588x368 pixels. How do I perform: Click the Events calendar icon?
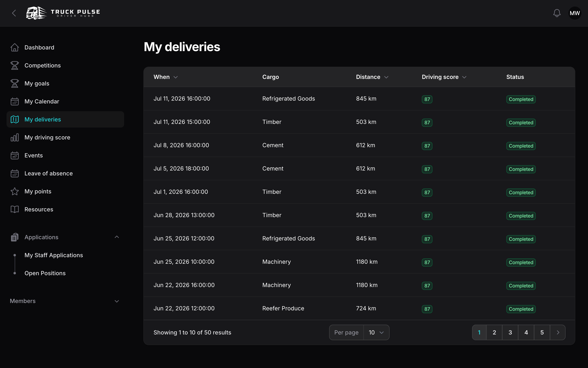tap(14, 156)
